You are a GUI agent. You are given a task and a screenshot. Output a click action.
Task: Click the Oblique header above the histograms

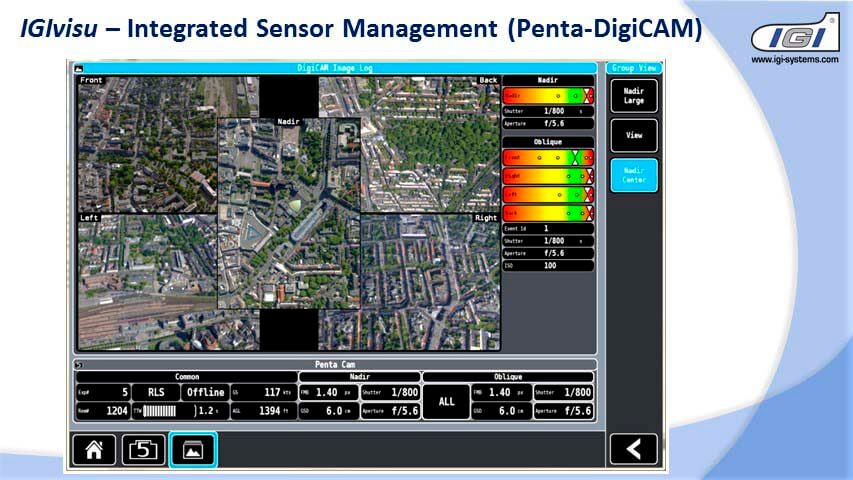548,142
